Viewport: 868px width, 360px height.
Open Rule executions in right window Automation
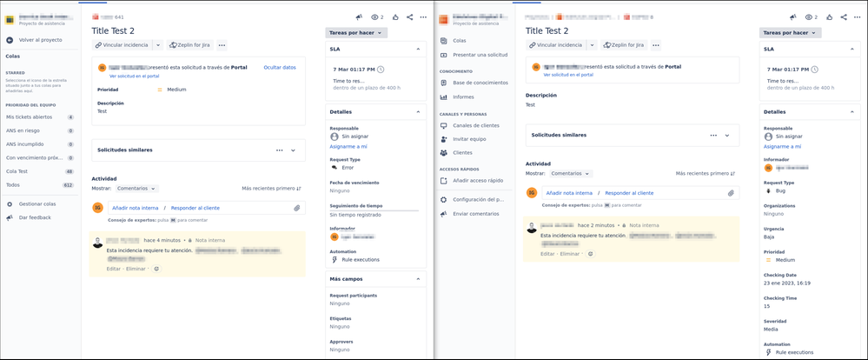pyautogui.click(x=794, y=352)
